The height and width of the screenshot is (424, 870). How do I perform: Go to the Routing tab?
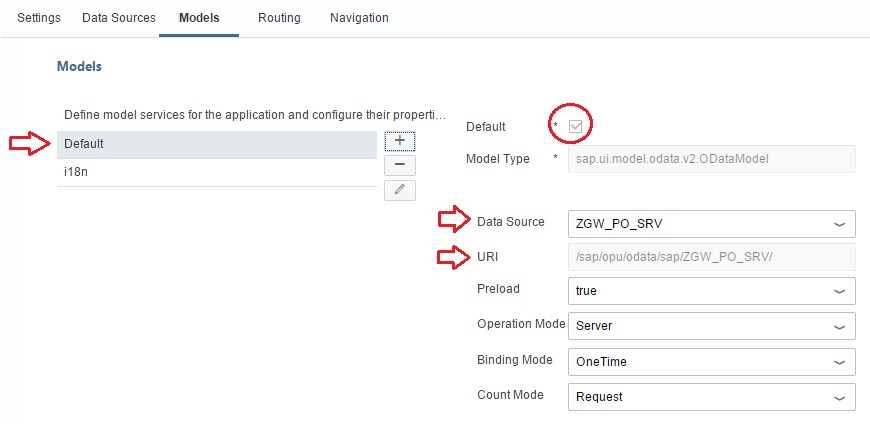279,18
